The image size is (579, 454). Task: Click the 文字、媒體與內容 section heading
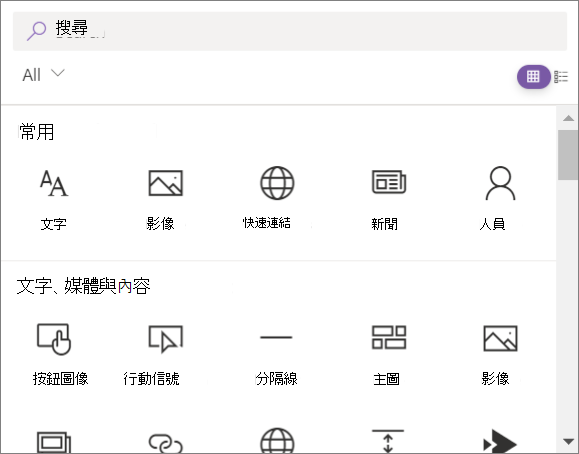coord(83,286)
